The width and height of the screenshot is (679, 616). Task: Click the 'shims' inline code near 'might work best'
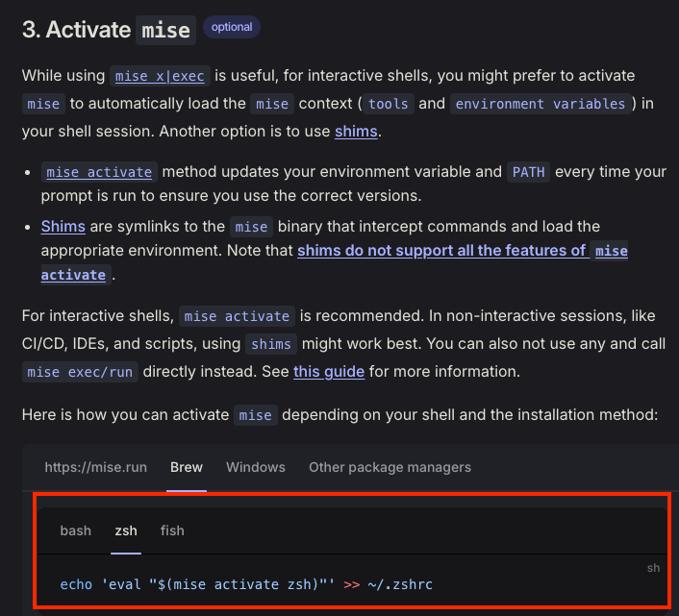(x=271, y=344)
